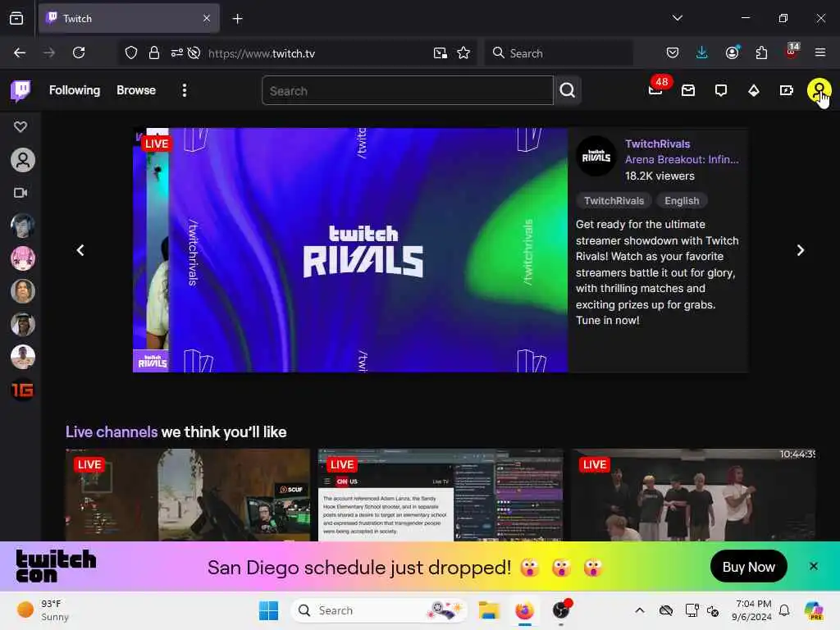Show next featured carousel stream
Screen dimensions: 840x630
point(801,250)
